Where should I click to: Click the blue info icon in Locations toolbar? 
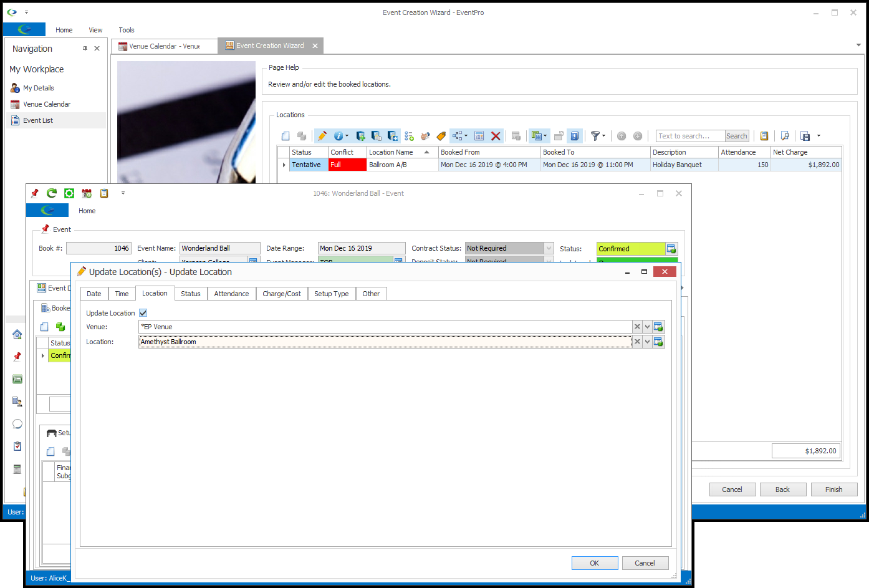(x=338, y=136)
